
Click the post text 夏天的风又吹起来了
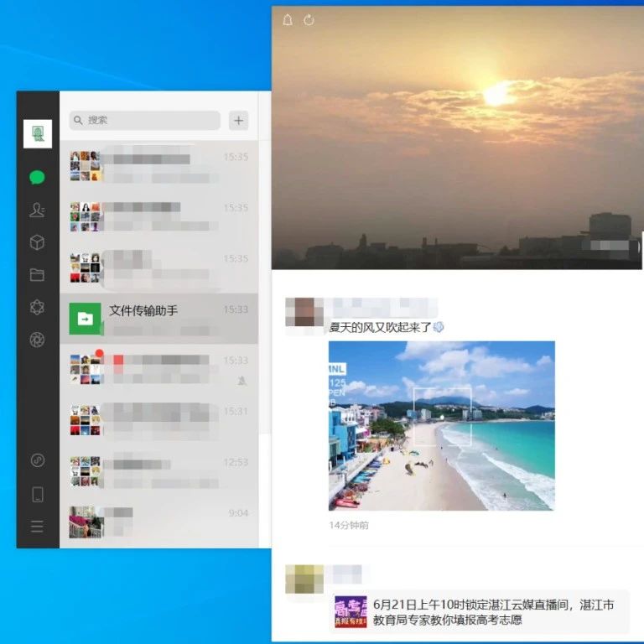[x=381, y=327]
